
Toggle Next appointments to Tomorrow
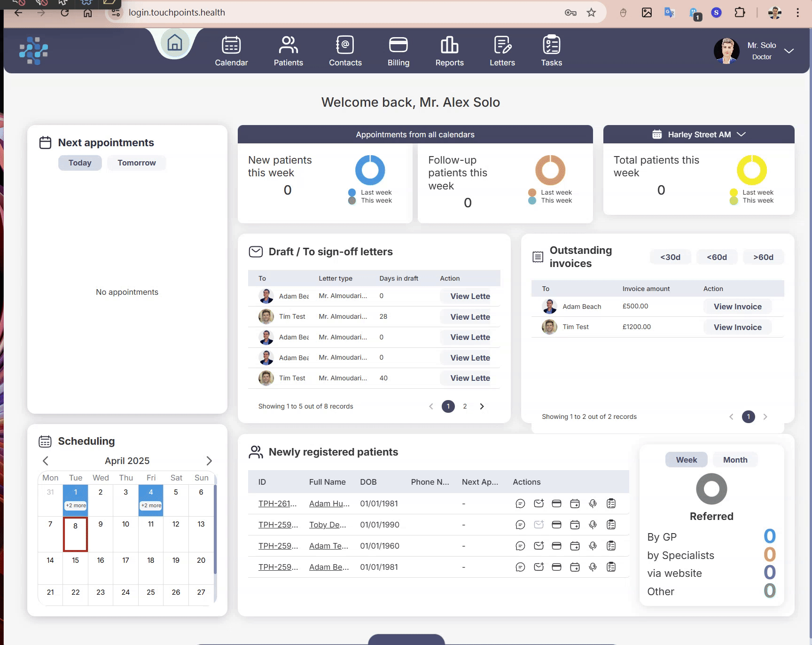click(x=136, y=163)
